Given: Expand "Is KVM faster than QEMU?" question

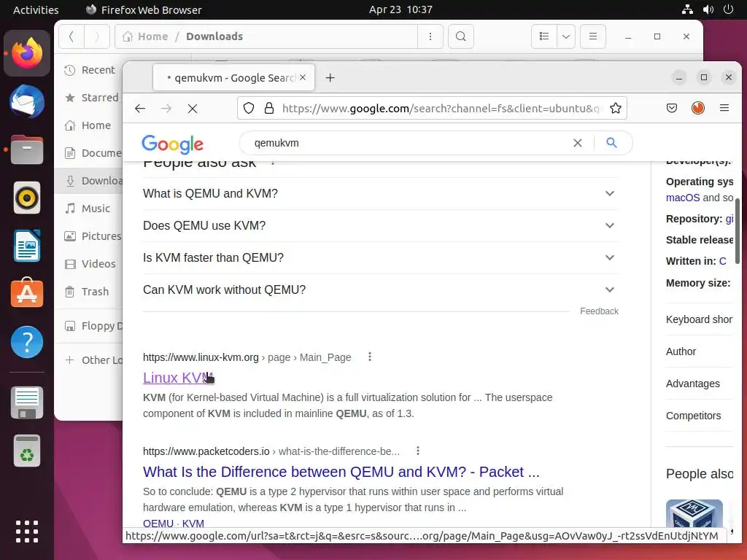Looking at the screenshot, I should (379, 257).
